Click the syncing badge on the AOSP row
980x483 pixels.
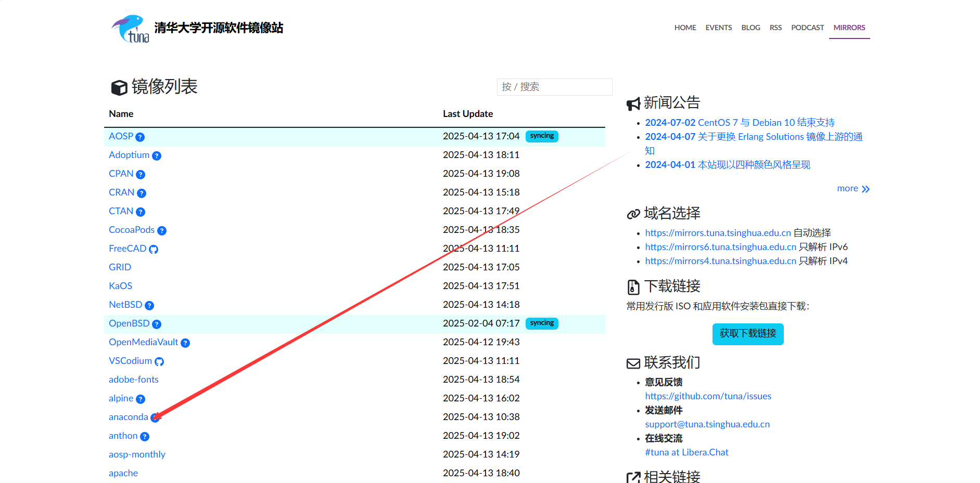click(x=542, y=136)
